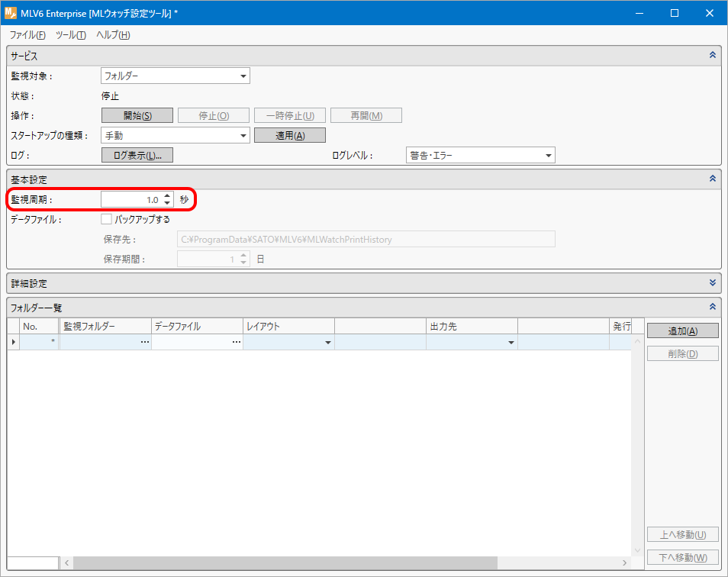
Task: Click the 一時停止(U) button
Action: tap(290, 115)
